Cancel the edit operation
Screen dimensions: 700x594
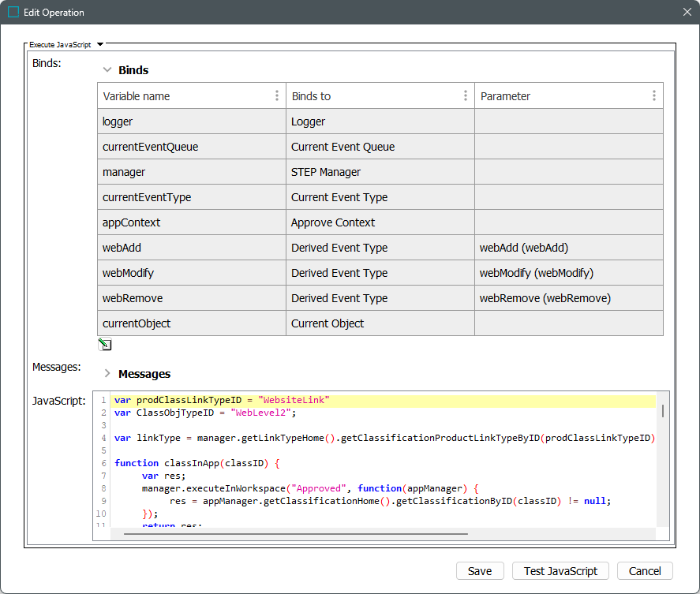point(645,571)
